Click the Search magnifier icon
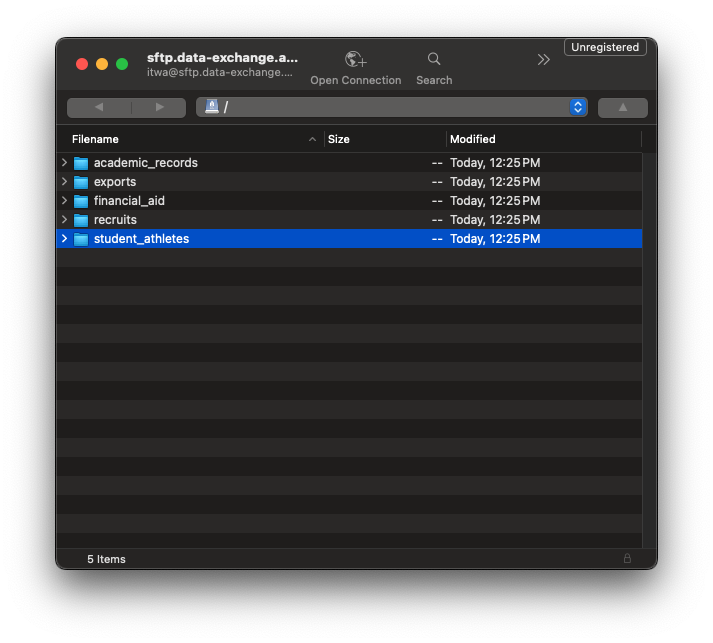The width and height of the screenshot is (713, 643). [434, 59]
